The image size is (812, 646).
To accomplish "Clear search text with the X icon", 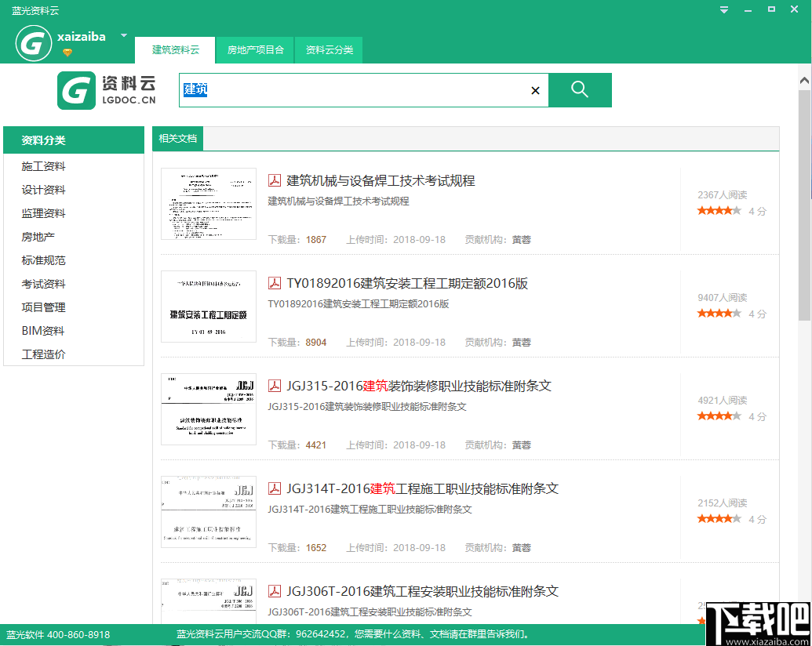I will [535, 90].
